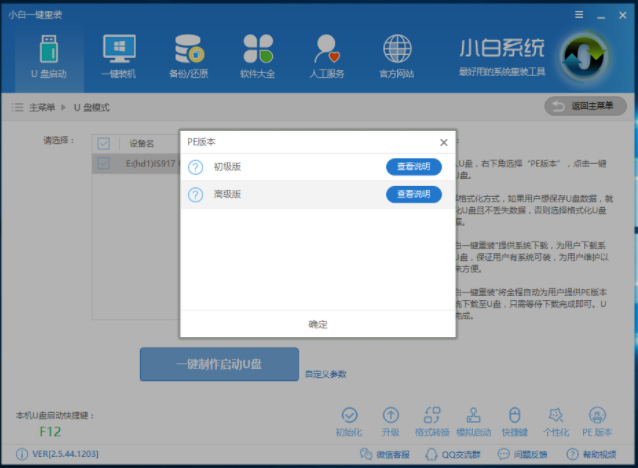This screenshot has width=638, height=468.
Task: Click the F12 shortcut key text
Action: coord(50,432)
